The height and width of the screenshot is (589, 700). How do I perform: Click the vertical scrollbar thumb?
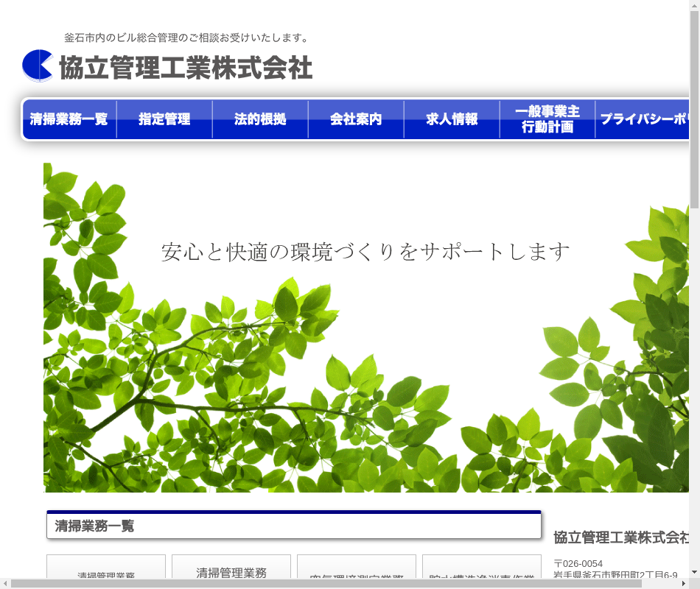tap(694, 109)
